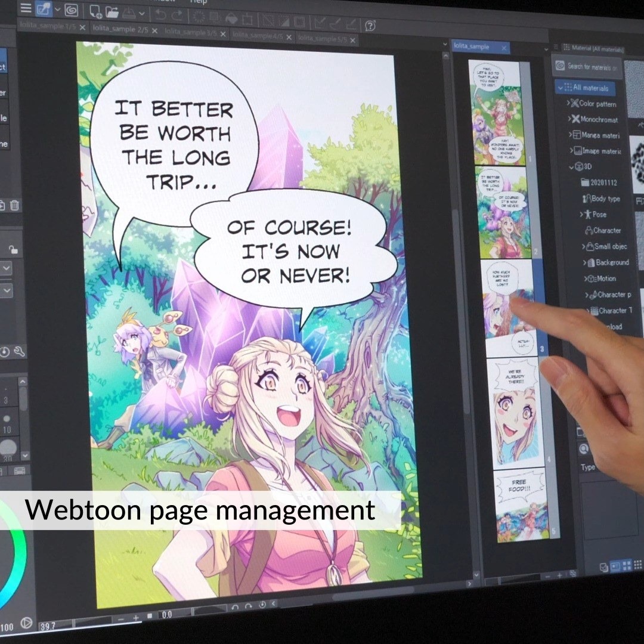Click the Save icon in the command bar

[x=129, y=13]
